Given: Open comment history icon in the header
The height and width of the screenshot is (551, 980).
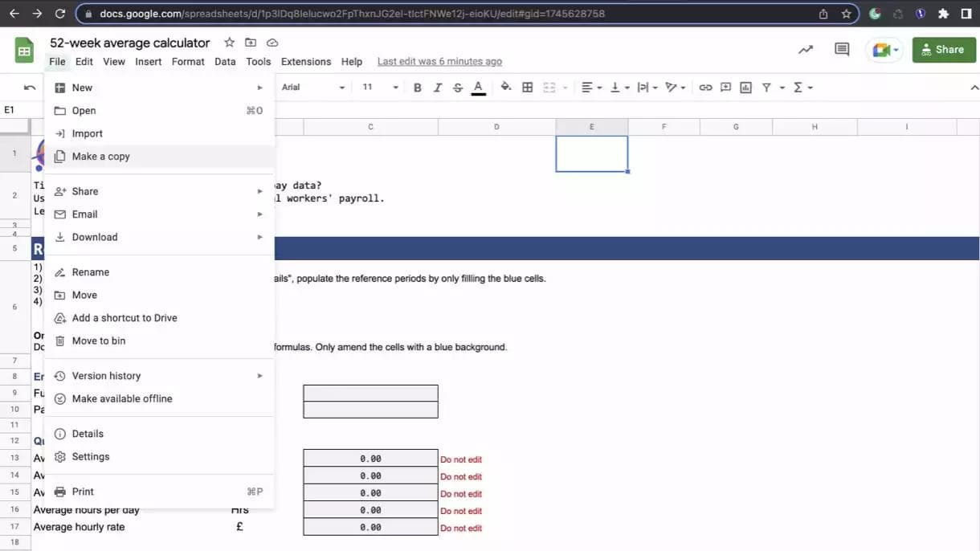Looking at the screenshot, I should click(x=842, y=50).
